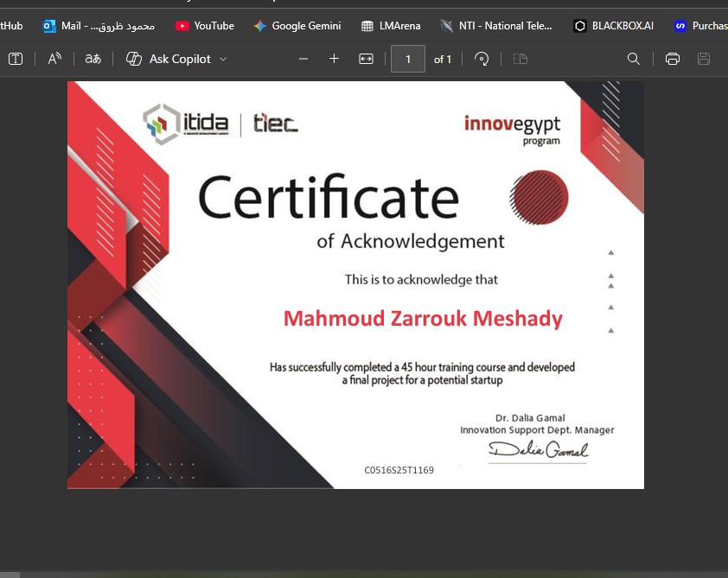Viewport: 728px width, 578px height.
Task: Zoom out of the certificate
Action: tap(303, 59)
